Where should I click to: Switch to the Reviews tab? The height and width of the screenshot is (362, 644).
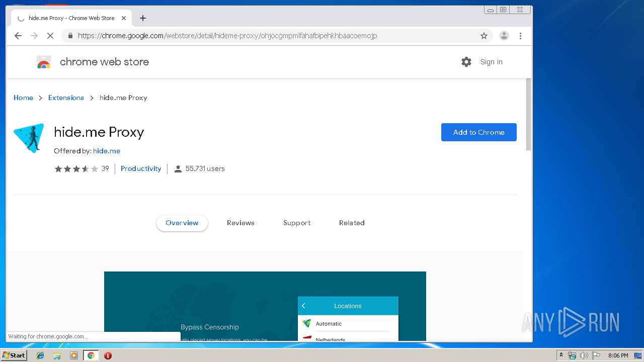click(240, 223)
